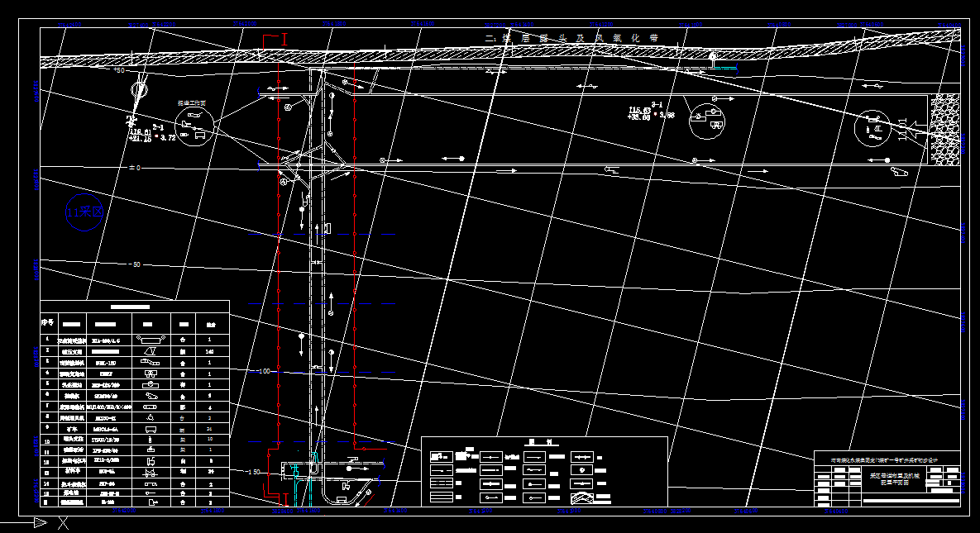Click the rubble hatch goaf area at right

tap(944, 130)
